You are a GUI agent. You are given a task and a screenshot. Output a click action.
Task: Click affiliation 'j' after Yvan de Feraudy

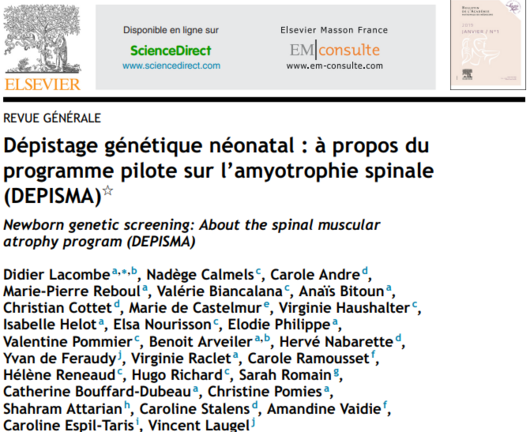pyautogui.click(x=120, y=355)
